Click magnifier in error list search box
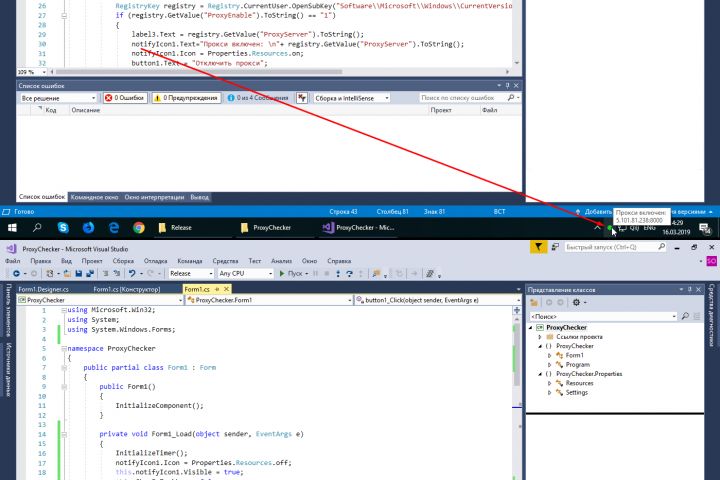Screen dimensions: 720x480 pos(511,98)
